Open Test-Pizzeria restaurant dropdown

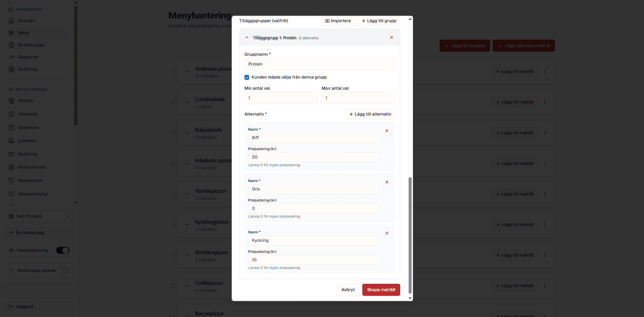click(x=39, y=216)
